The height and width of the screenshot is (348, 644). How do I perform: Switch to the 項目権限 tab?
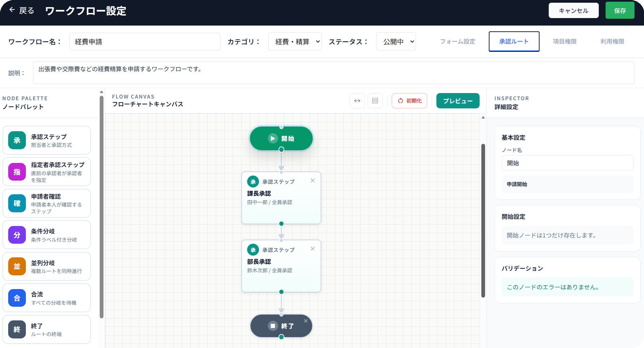point(565,42)
